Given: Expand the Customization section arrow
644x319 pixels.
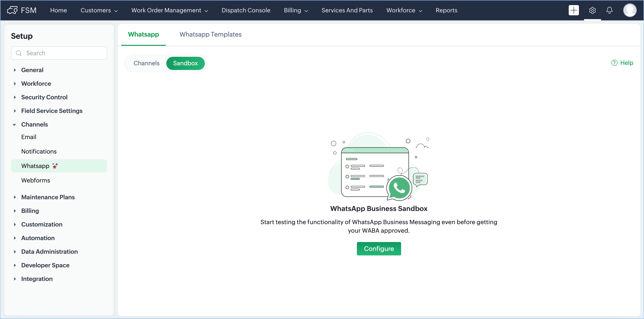Looking at the screenshot, I should tap(15, 225).
